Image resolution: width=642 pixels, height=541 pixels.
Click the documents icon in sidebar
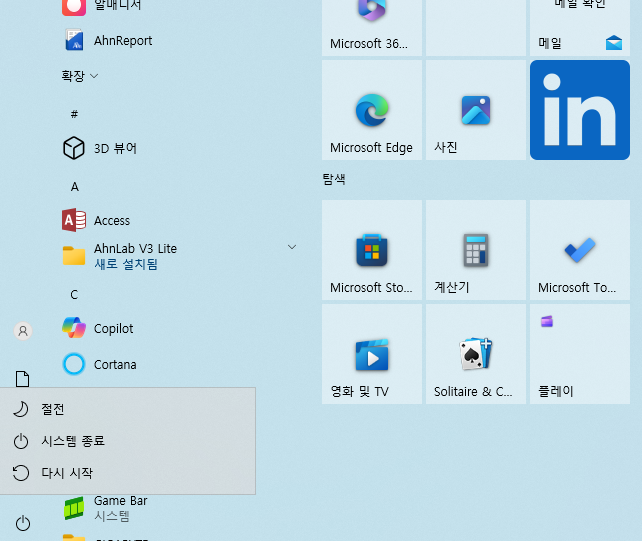point(23,379)
